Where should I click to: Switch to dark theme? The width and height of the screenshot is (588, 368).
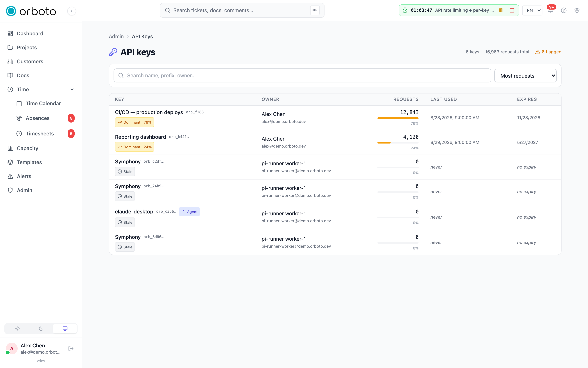tap(41, 329)
